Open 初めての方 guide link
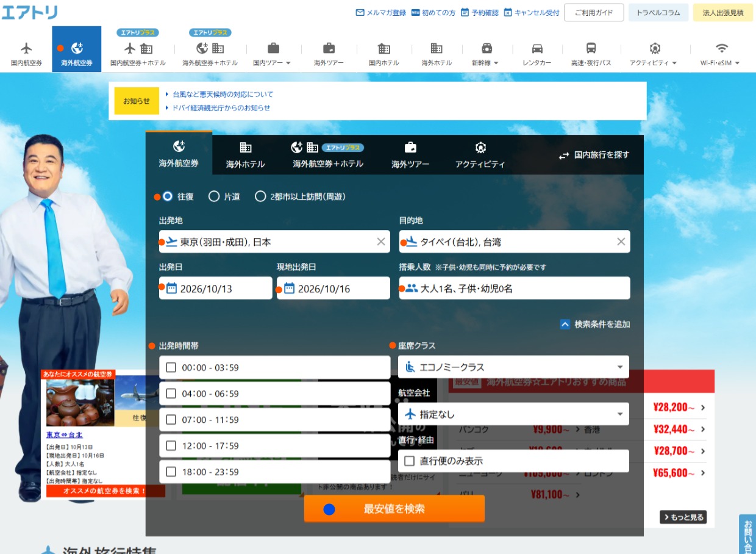This screenshot has height=554, width=756. (x=433, y=12)
